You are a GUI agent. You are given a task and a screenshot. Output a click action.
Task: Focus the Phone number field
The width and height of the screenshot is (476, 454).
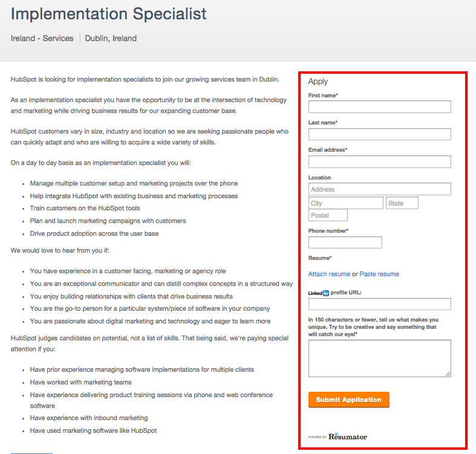pyautogui.click(x=345, y=242)
